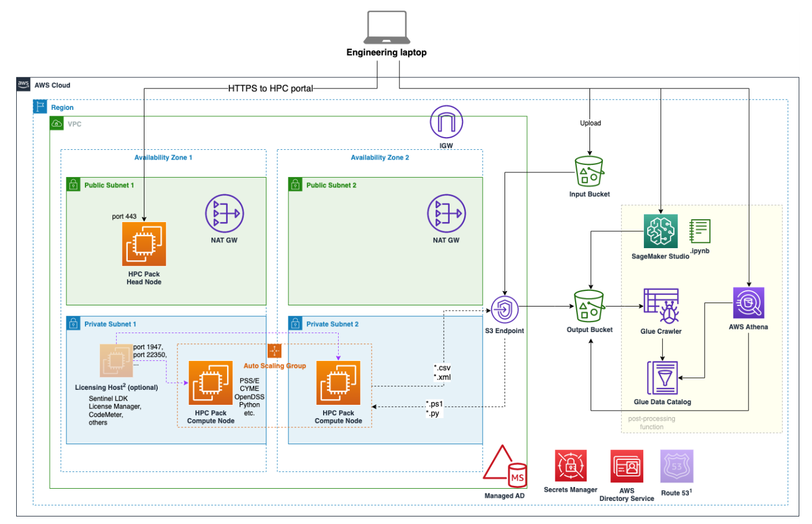Select the AWS Athena icon
Viewport: 812px width, 524px height.
tap(748, 303)
